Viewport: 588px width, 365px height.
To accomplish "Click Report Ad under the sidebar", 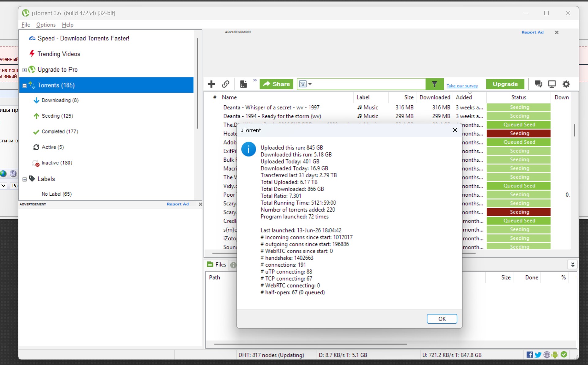I will point(178,204).
